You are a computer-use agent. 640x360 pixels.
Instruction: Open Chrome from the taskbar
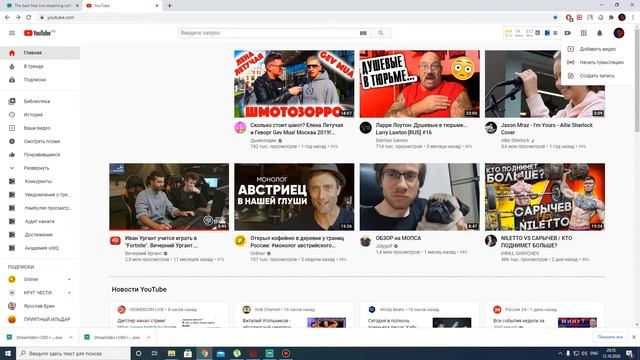204,353
